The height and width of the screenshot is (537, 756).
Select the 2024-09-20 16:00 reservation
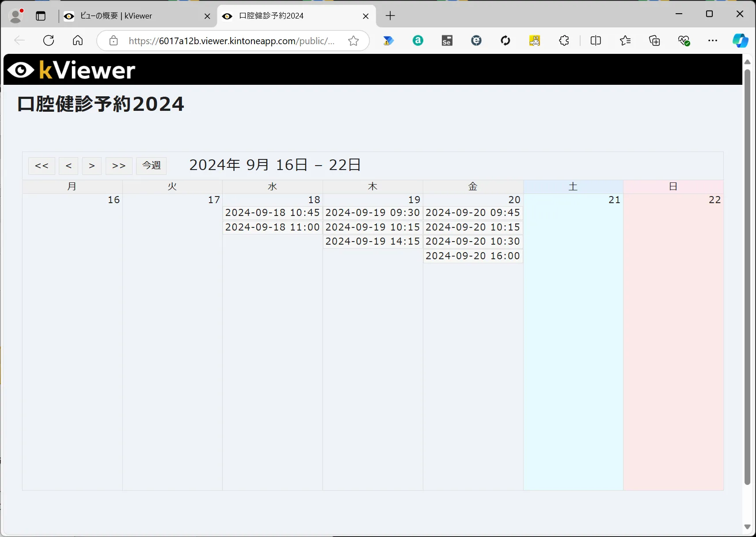[473, 256]
